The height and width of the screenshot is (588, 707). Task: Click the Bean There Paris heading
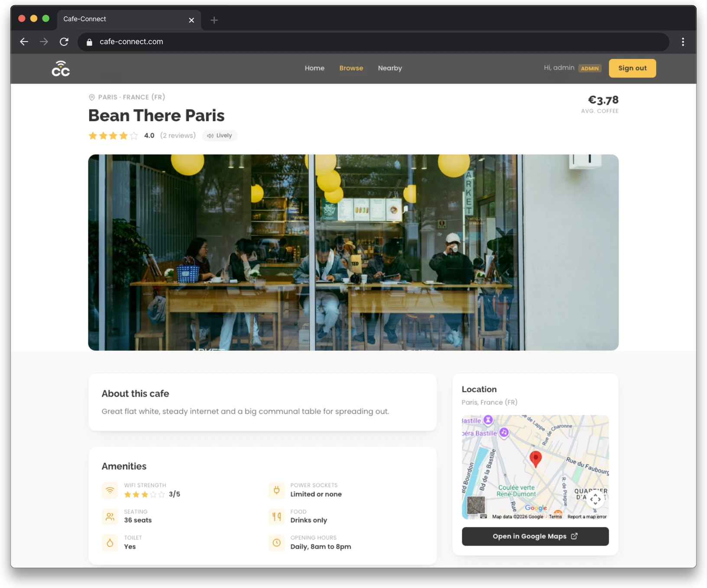pos(156,116)
